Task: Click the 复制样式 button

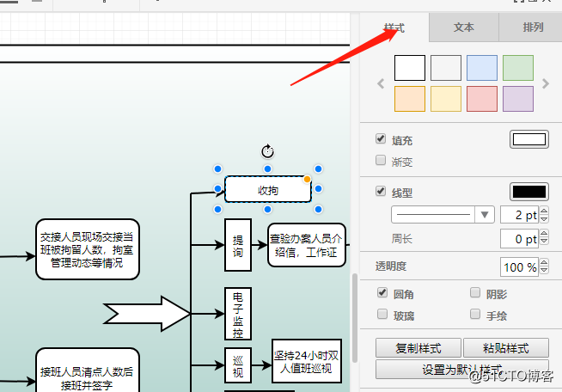Action: pyautogui.click(x=418, y=348)
